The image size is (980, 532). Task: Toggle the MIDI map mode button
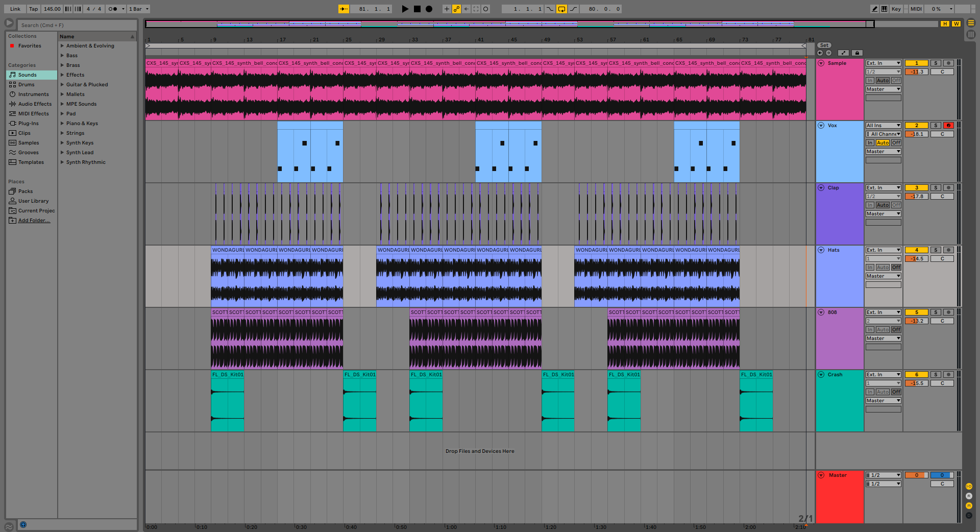[916, 9]
